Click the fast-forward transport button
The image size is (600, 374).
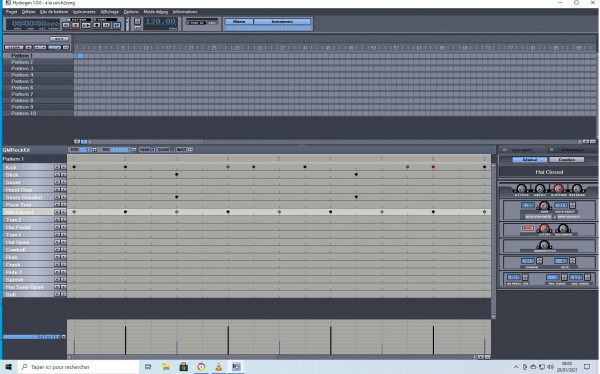pyautogui.click(x=106, y=25)
